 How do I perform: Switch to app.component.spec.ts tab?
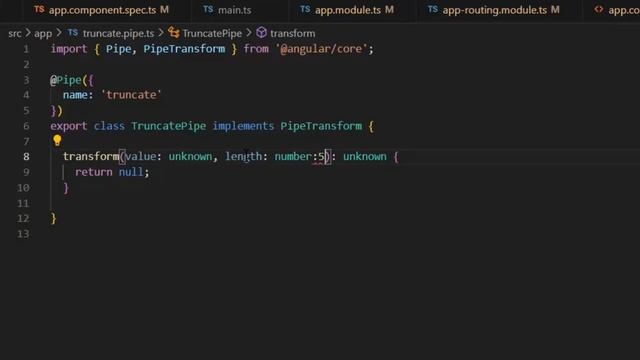pyautogui.click(x=101, y=10)
